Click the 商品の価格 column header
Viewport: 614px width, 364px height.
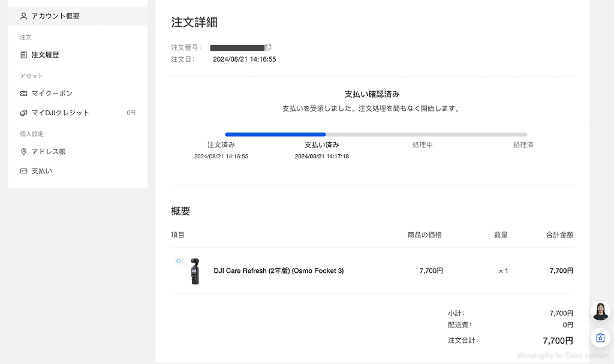point(425,235)
